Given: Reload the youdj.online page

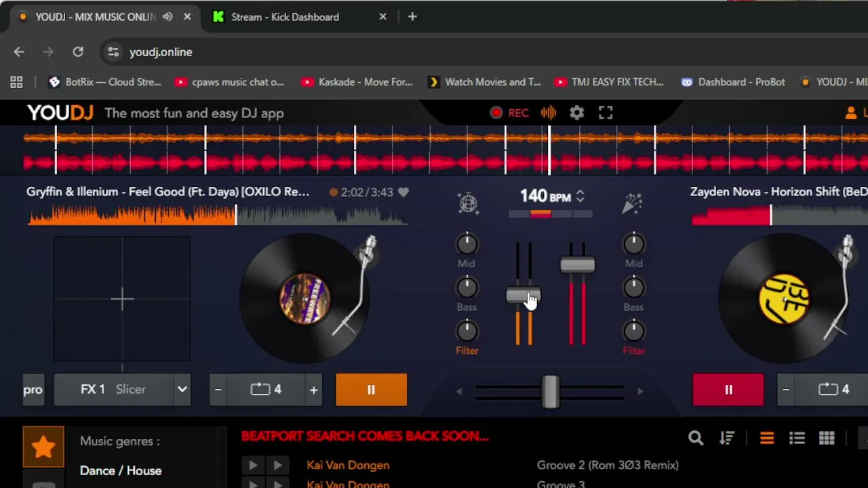Looking at the screenshot, I should point(78,52).
